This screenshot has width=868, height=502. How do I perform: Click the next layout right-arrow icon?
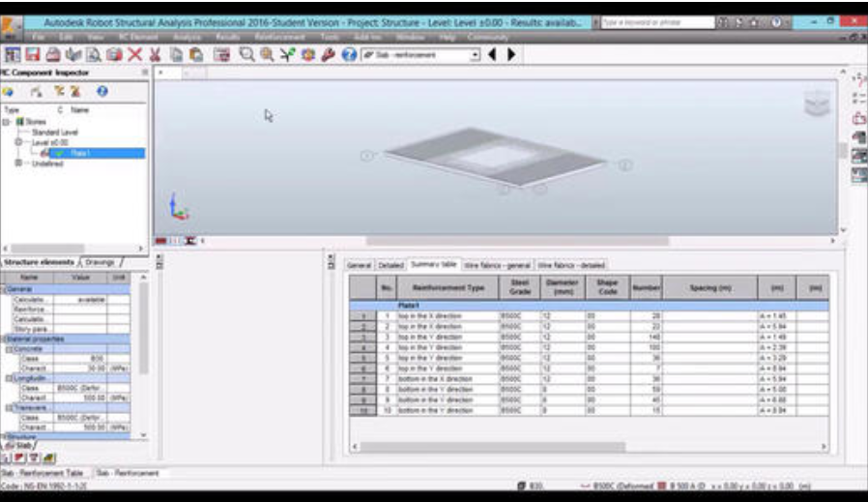(511, 55)
